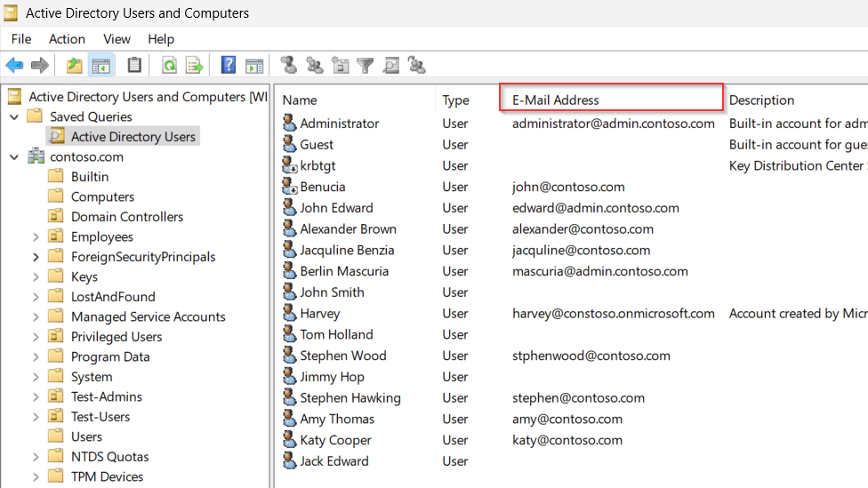Open filter options funnel icon
The image size is (868, 488).
pyautogui.click(x=366, y=65)
